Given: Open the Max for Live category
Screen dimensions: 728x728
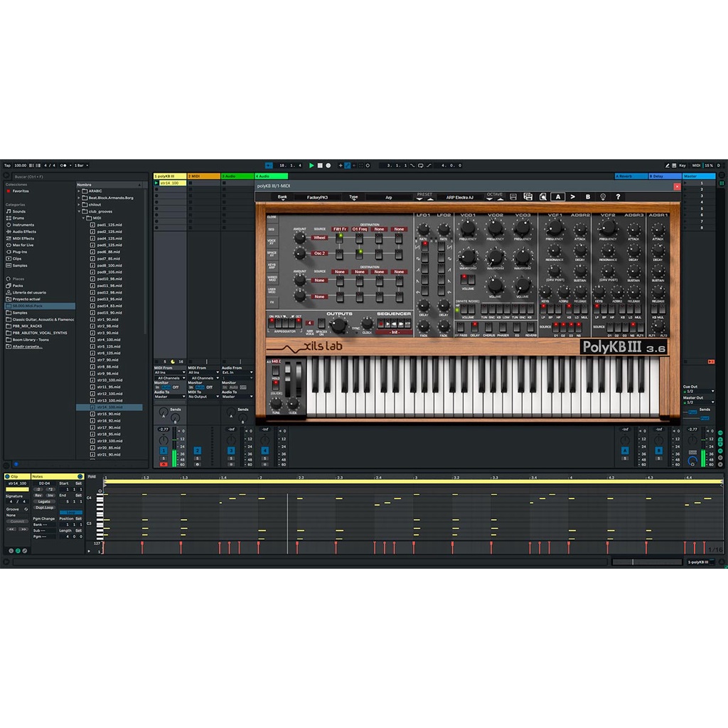Looking at the screenshot, I should [23, 245].
